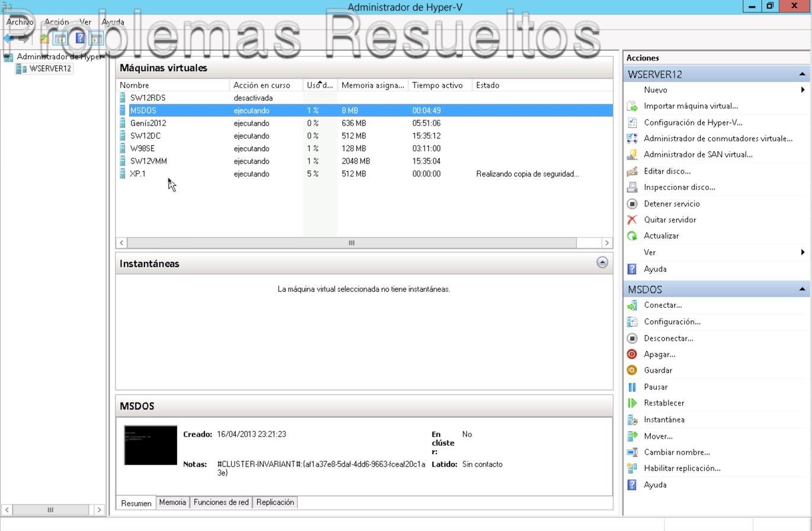This screenshot has width=812, height=531.
Task: Collapse the WSERVER12 actions section
Action: [x=802, y=75]
